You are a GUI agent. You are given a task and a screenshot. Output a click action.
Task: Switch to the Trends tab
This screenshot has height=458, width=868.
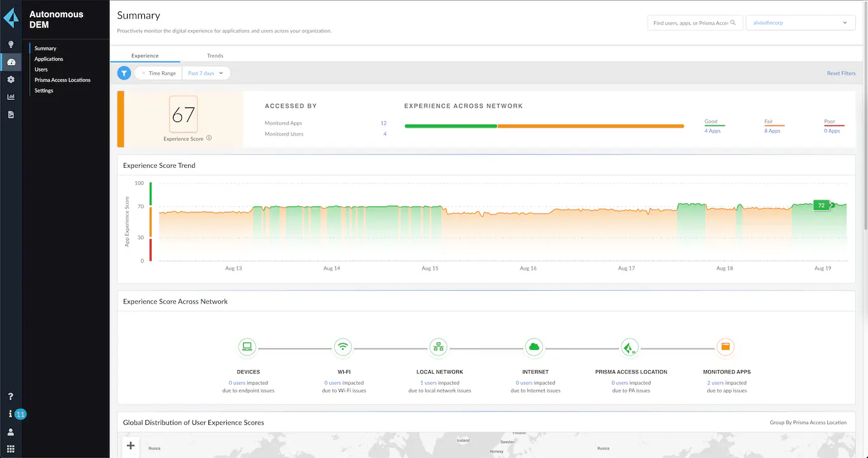click(215, 56)
